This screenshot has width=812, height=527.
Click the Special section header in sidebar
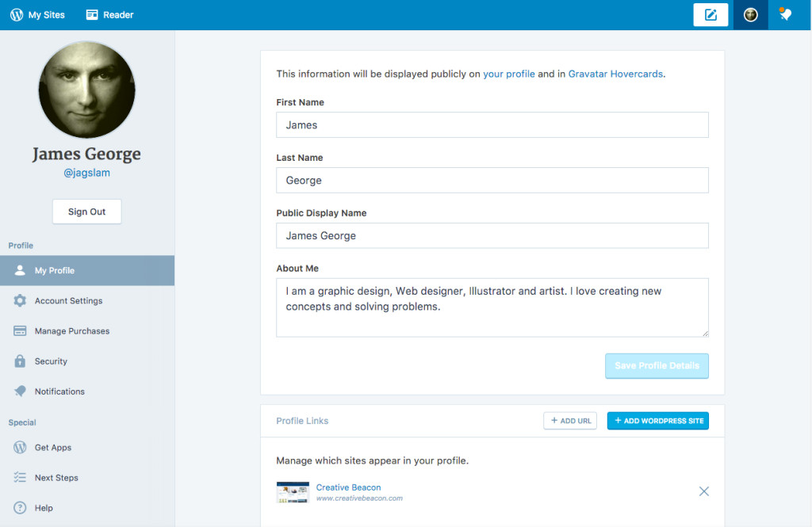tap(22, 422)
